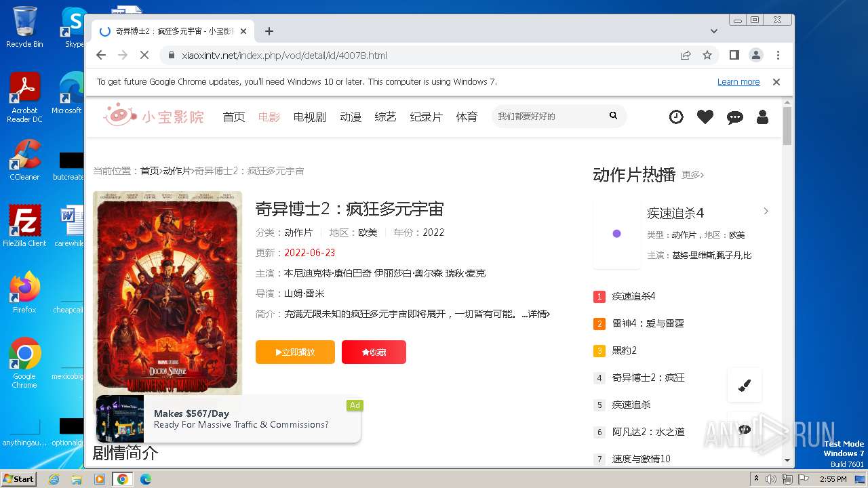Open the Windows Start menu
The height and width of the screenshot is (488, 868).
click(18, 479)
